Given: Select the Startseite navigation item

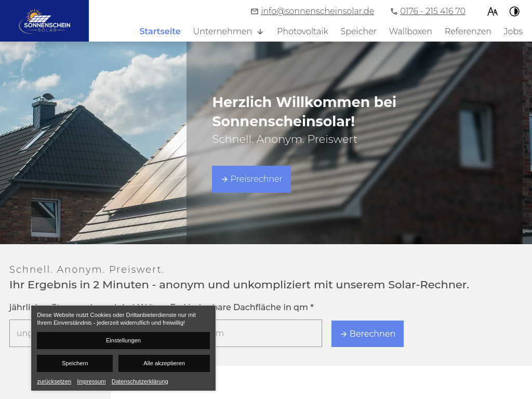Looking at the screenshot, I should pos(159,32).
